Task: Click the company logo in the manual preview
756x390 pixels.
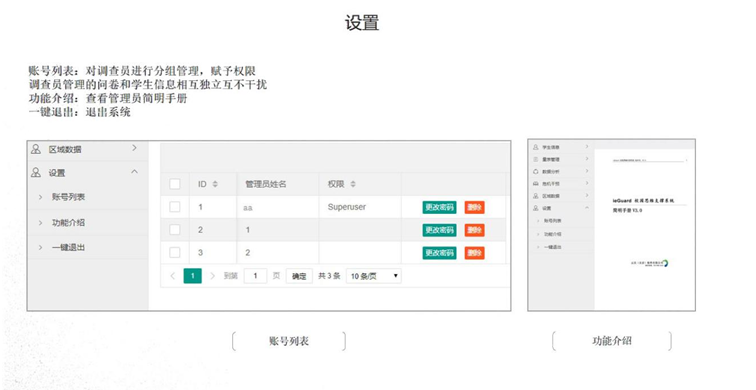Action: click(x=665, y=263)
